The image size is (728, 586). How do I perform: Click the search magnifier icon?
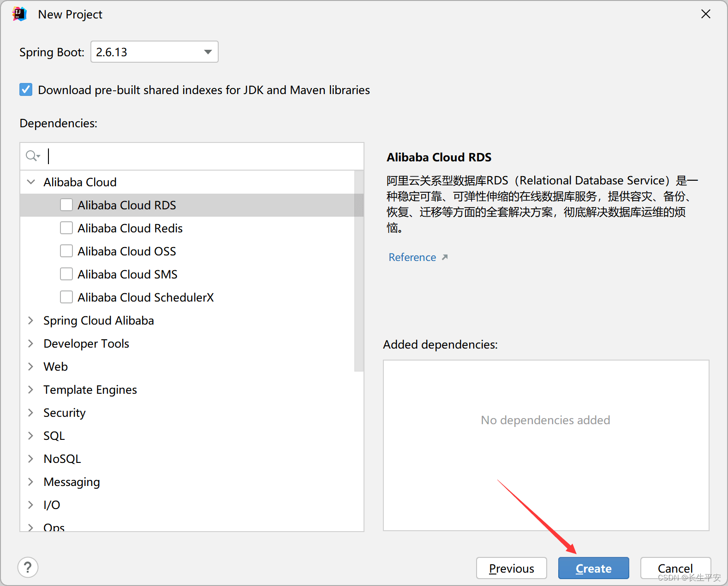tap(32, 156)
